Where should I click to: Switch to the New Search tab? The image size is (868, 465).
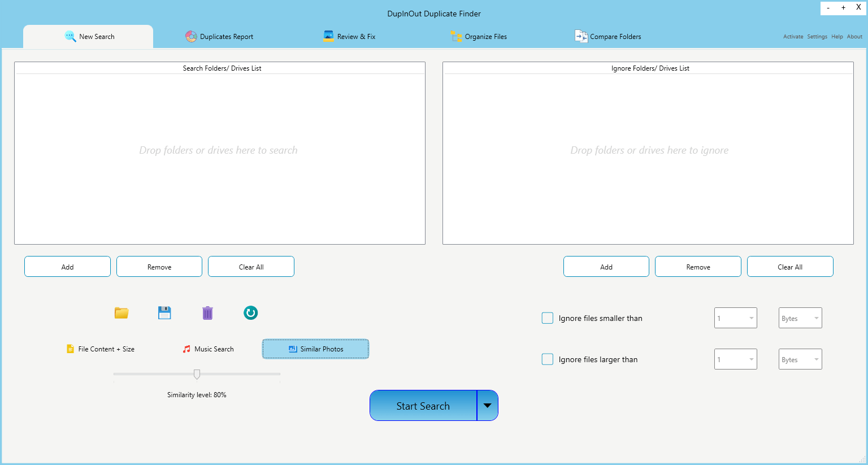[88, 37]
